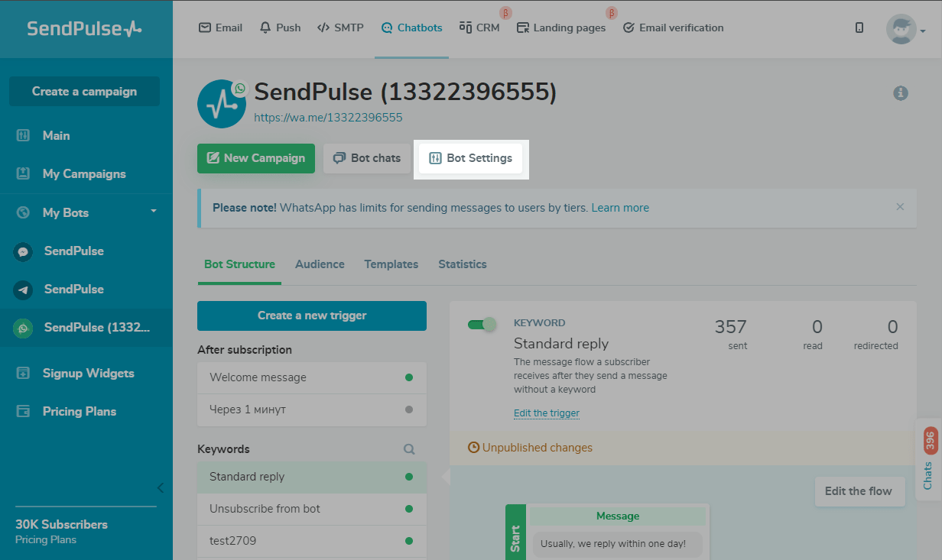Click the info icon beside bot title

pos(901,93)
